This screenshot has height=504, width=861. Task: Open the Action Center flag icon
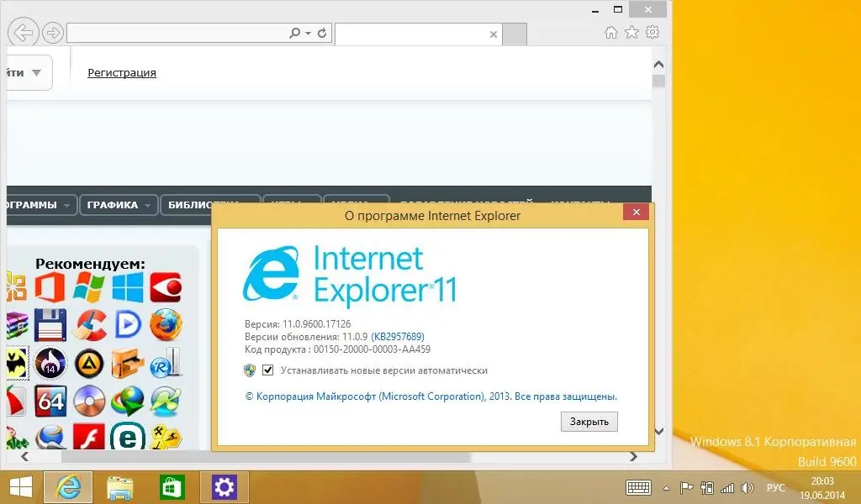686,487
